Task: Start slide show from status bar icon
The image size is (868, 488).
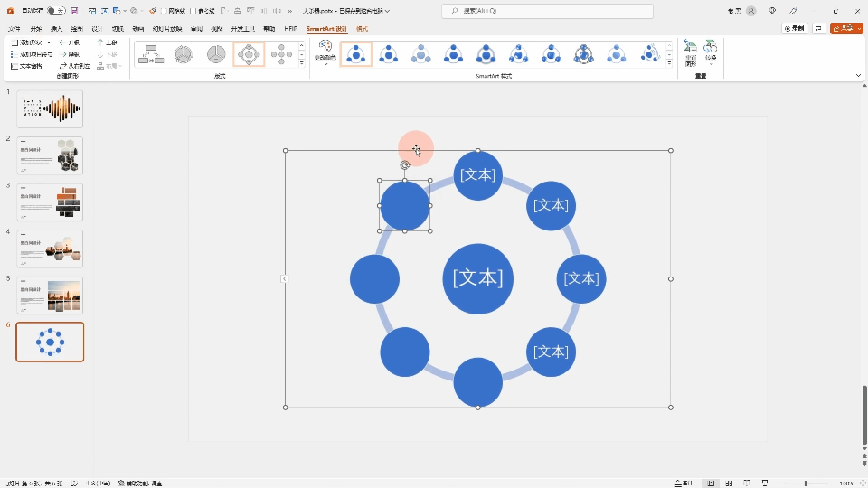Action: 765,483
